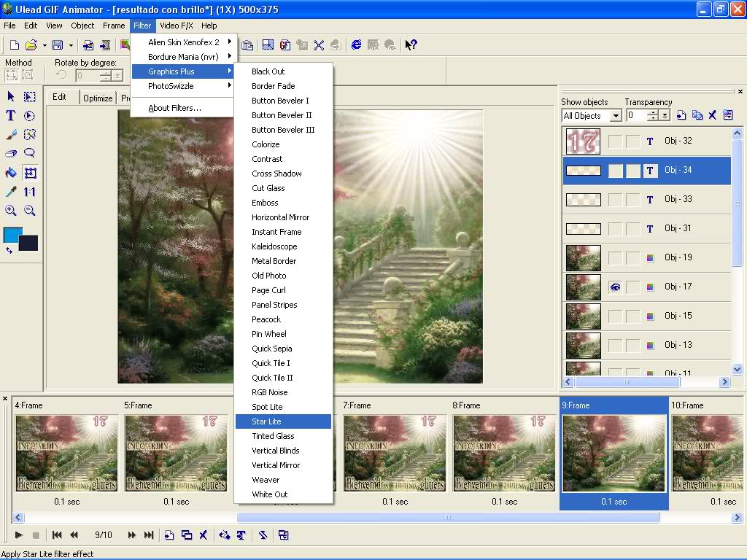Click the duplicate object icon
Viewport: 747px width, 560px height.
(x=697, y=115)
